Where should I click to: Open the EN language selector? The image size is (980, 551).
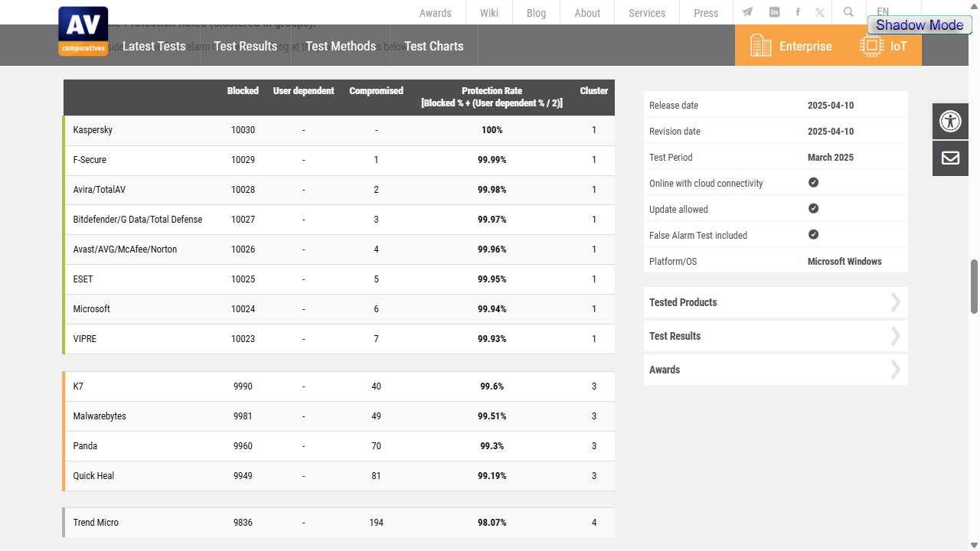pos(883,11)
